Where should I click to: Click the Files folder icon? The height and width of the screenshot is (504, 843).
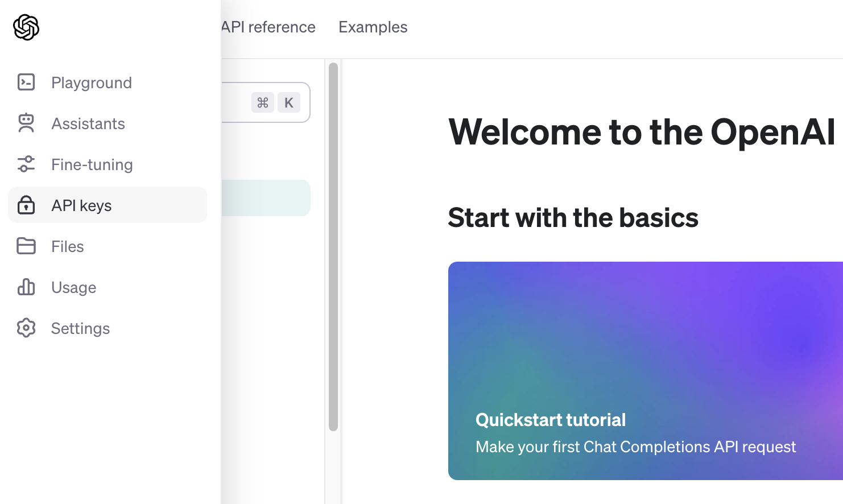pyautogui.click(x=26, y=246)
